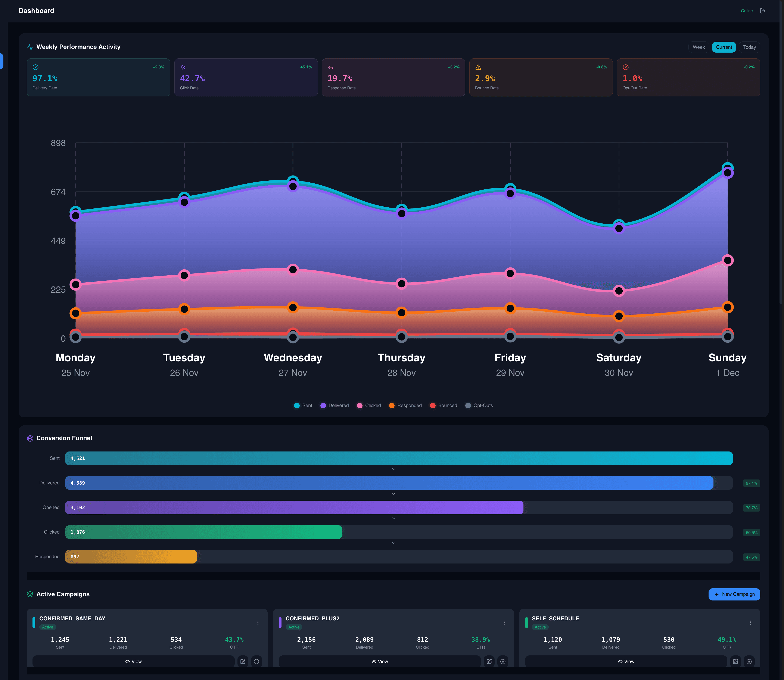Click the Friday Responded data point
Image resolution: width=784 pixels, height=680 pixels.
click(510, 308)
